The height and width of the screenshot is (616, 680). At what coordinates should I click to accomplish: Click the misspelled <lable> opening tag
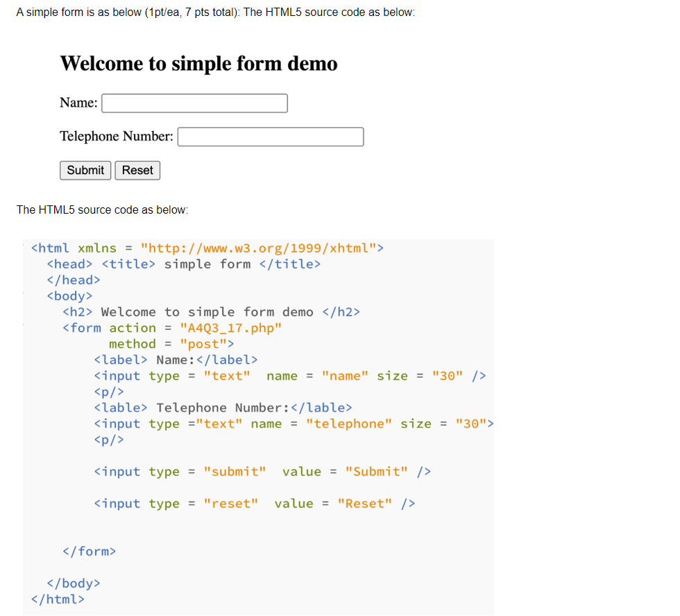click(121, 407)
